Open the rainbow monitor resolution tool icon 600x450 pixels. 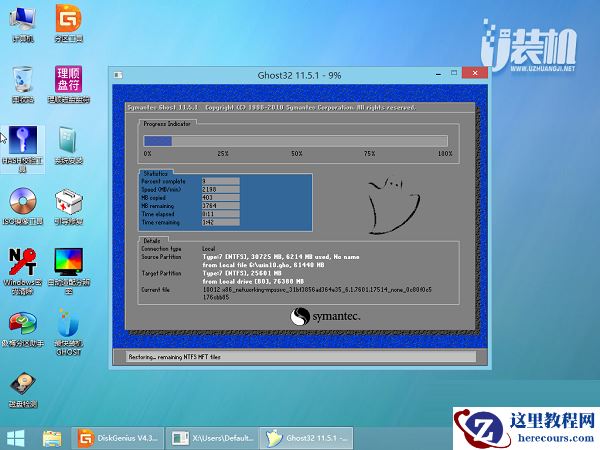click(68, 271)
